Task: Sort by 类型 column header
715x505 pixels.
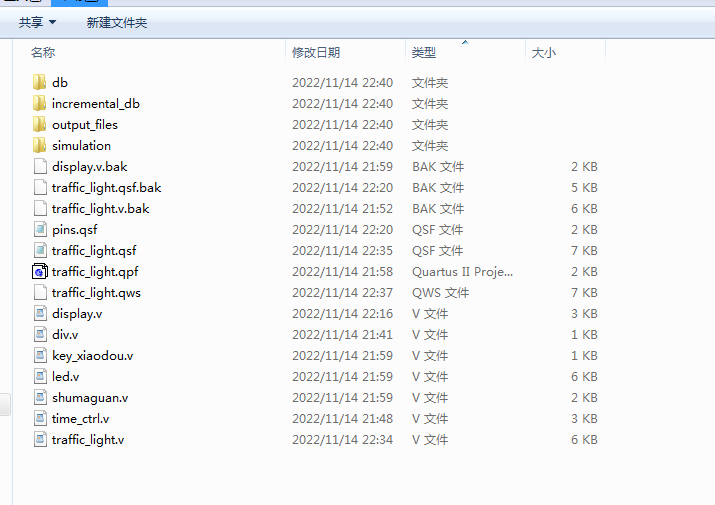Action: point(424,52)
